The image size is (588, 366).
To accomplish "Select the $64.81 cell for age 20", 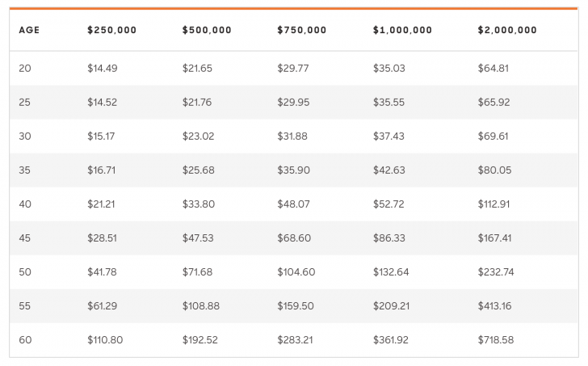I will (x=493, y=69).
